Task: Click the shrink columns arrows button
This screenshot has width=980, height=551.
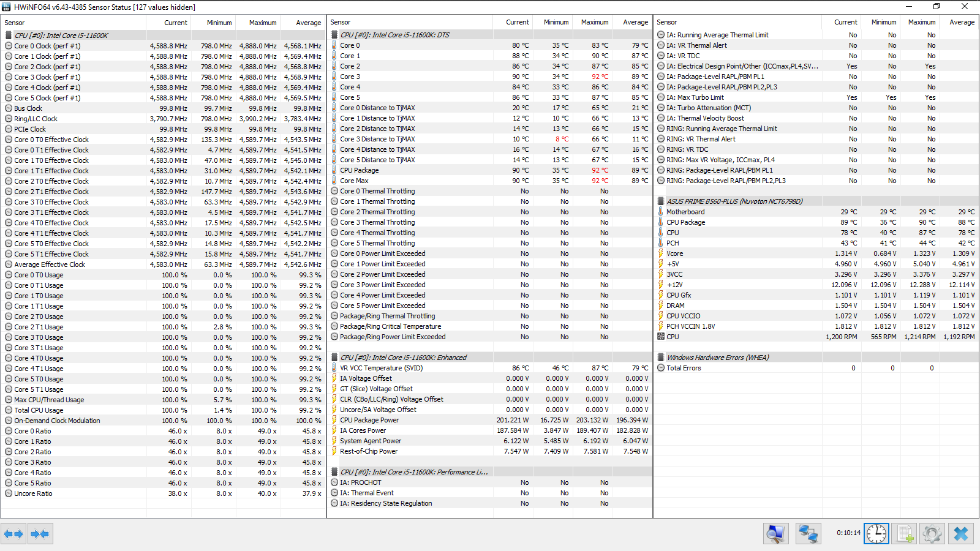Action: [x=40, y=534]
